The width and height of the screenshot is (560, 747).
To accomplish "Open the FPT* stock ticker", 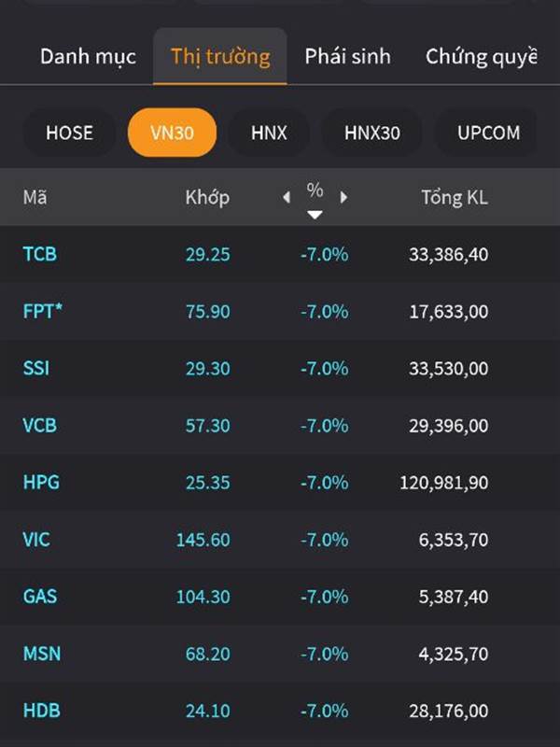I will [x=43, y=311].
